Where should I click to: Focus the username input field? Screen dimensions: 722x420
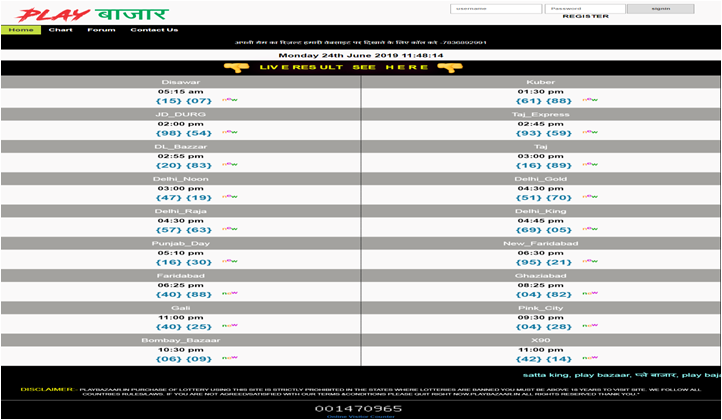pos(496,9)
